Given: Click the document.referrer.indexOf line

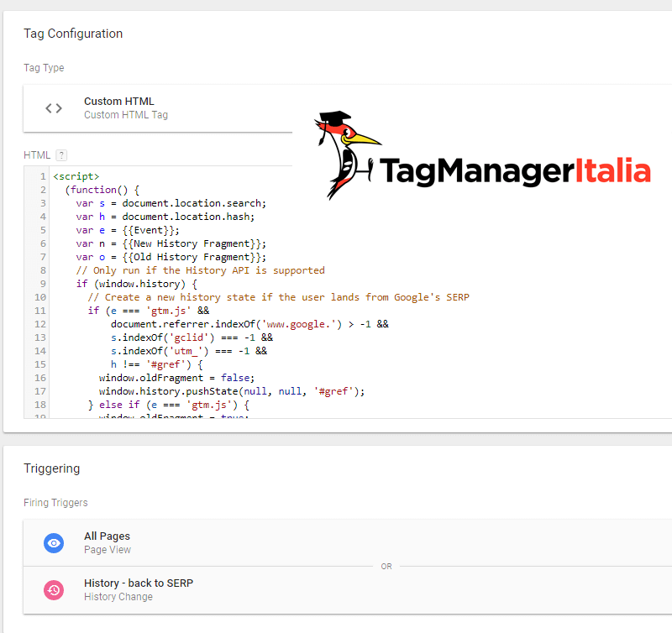Looking at the screenshot, I should (249, 324).
